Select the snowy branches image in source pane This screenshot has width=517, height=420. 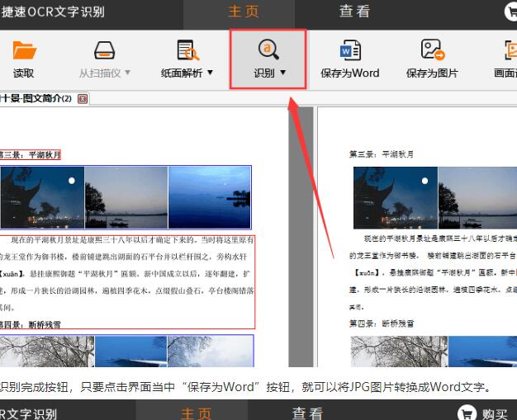pyautogui.click(x=47, y=352)
